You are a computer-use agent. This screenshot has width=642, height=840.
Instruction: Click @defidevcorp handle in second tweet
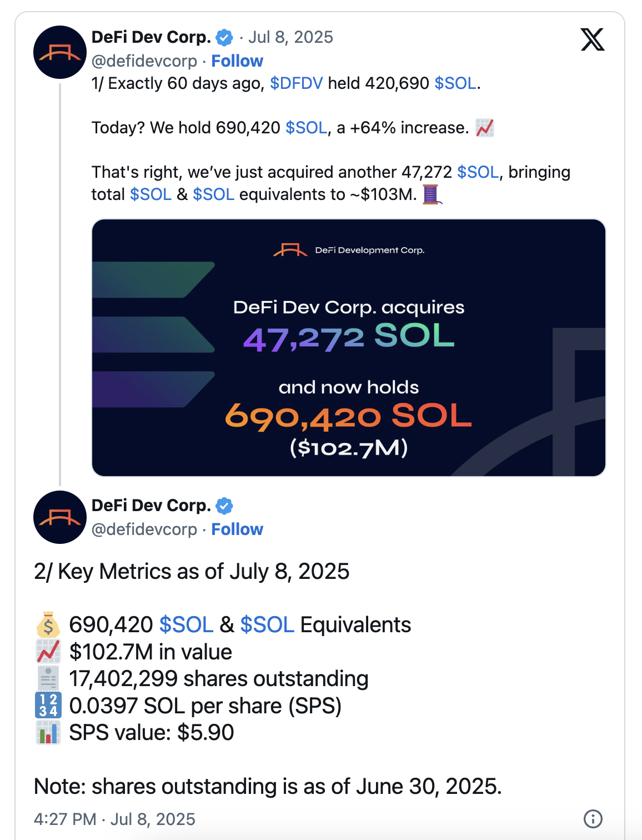(x=144, y=529)
